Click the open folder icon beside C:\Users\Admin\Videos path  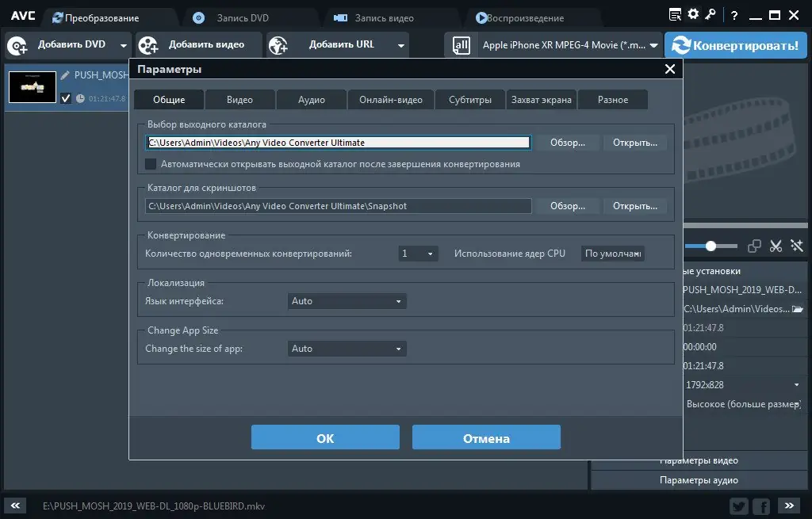point(798,309)
